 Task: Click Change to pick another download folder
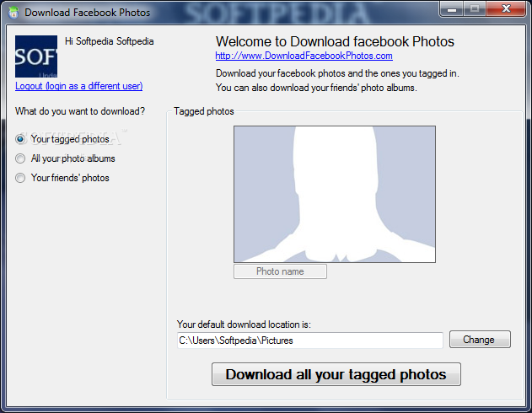[x=480, y=340]
